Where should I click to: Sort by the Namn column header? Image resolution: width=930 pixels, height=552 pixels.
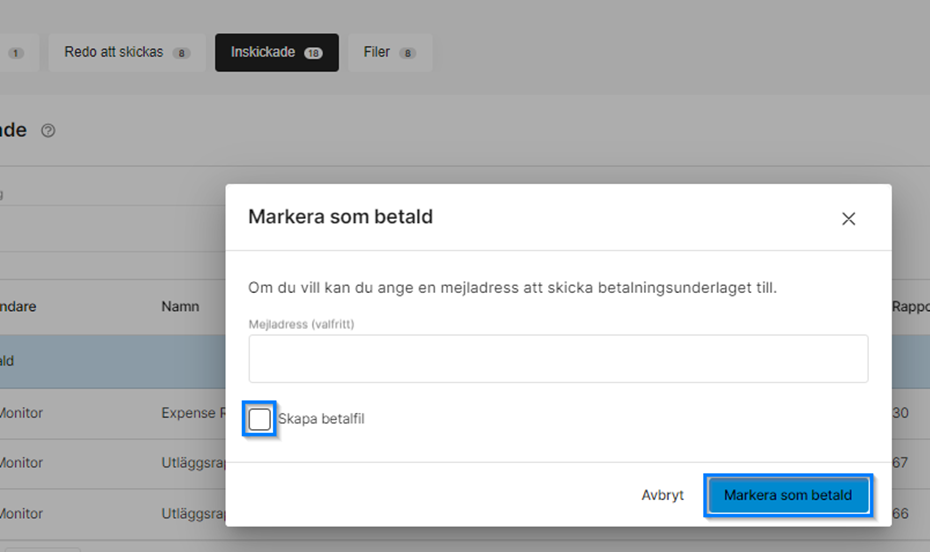pyautogui.click(x=180, y=307)
